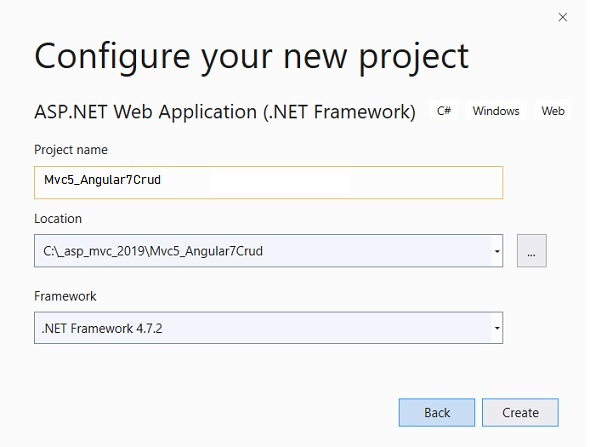Screen dimensions: 590x447
Task: Open the .NET Framework 4.7.2 combo box
Action: (268, 328)
